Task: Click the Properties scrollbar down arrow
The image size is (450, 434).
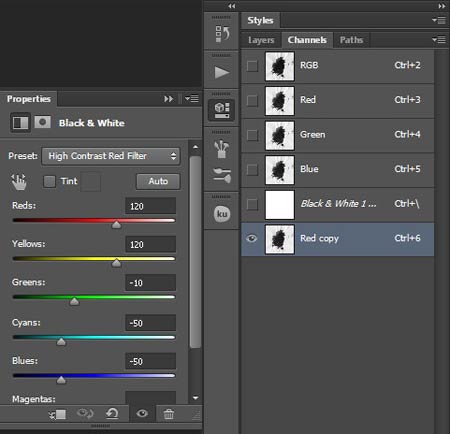Action: coord(195,398)
